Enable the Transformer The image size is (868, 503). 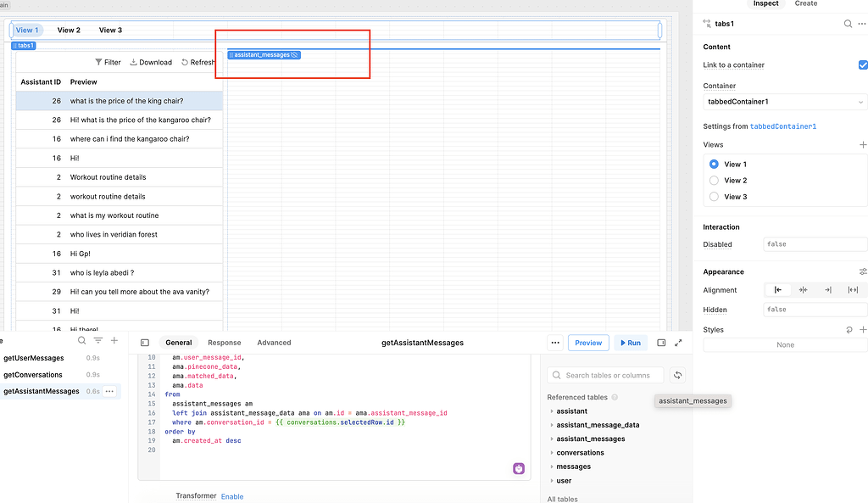[x=232, y=496]
